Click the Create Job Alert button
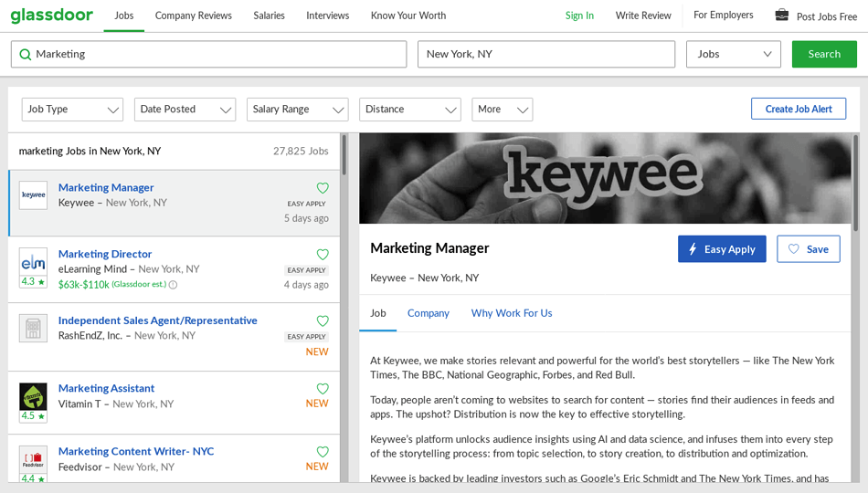 799,109
